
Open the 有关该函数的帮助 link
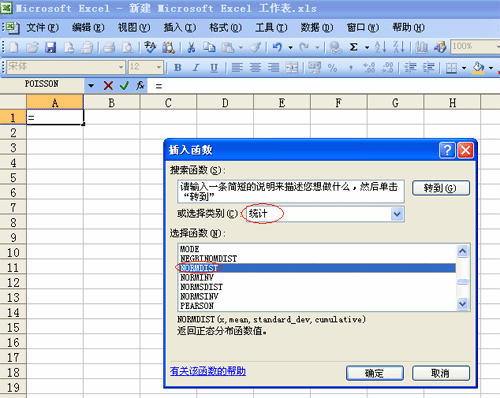point(208,371)
